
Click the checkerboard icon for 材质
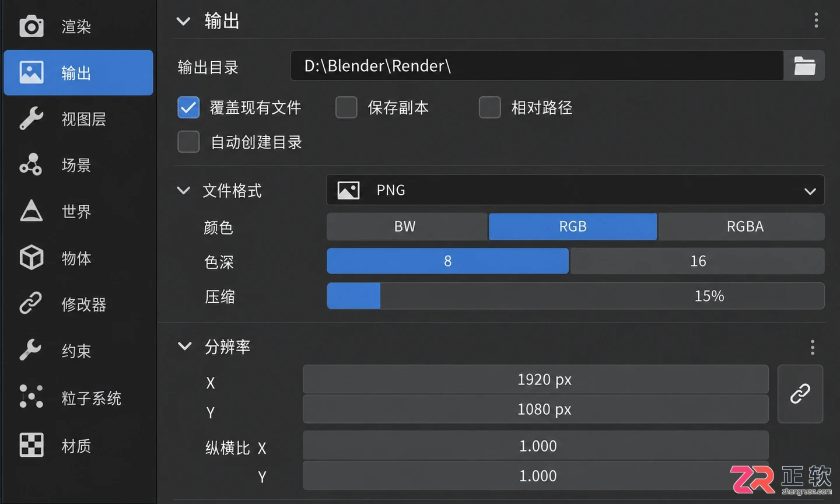(32, 445)
